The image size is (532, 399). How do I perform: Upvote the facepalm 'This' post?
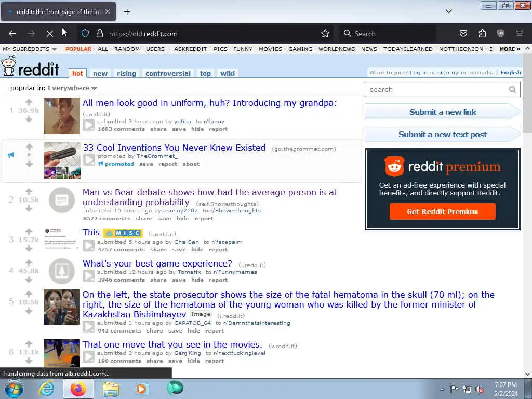click(29, 232)
